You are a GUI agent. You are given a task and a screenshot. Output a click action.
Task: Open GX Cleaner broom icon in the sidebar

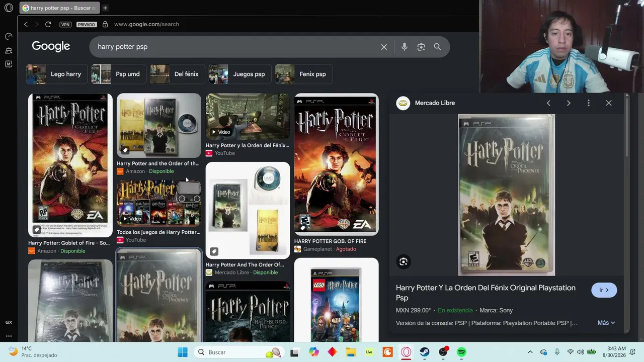coord(9,50)
